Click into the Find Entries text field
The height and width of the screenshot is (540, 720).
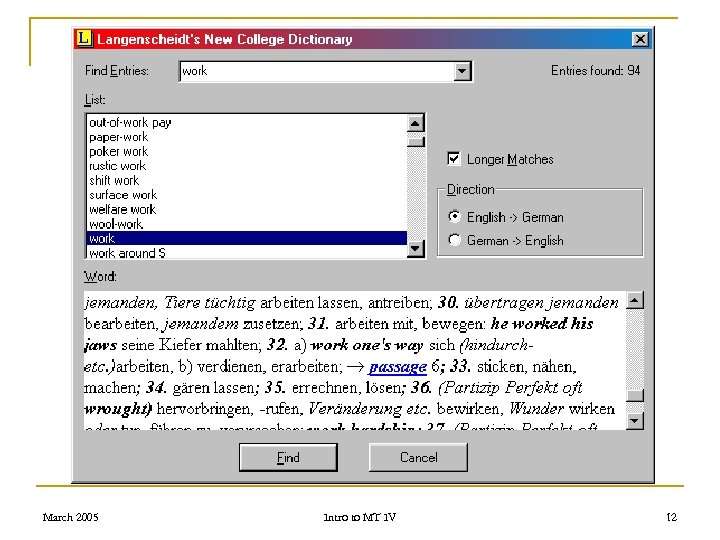coord(316,71)
